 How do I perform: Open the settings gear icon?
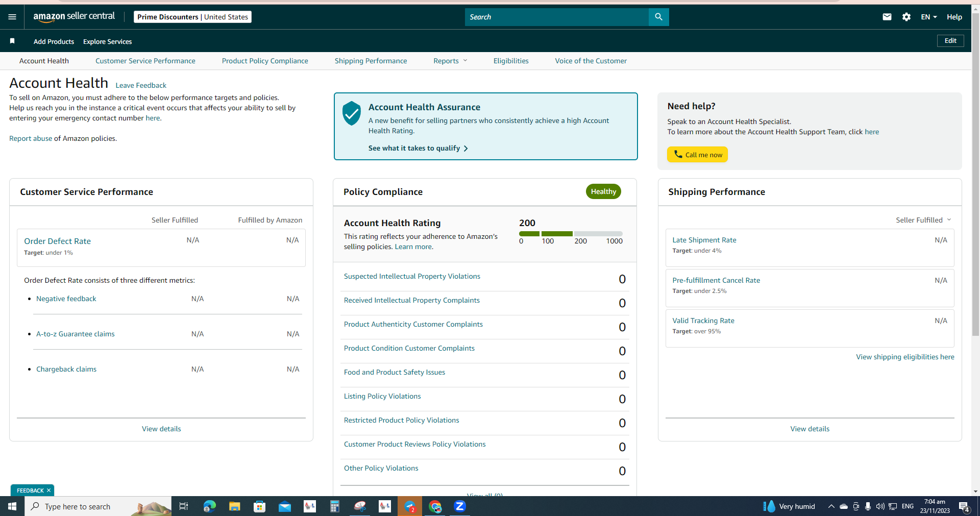(906, 17)
